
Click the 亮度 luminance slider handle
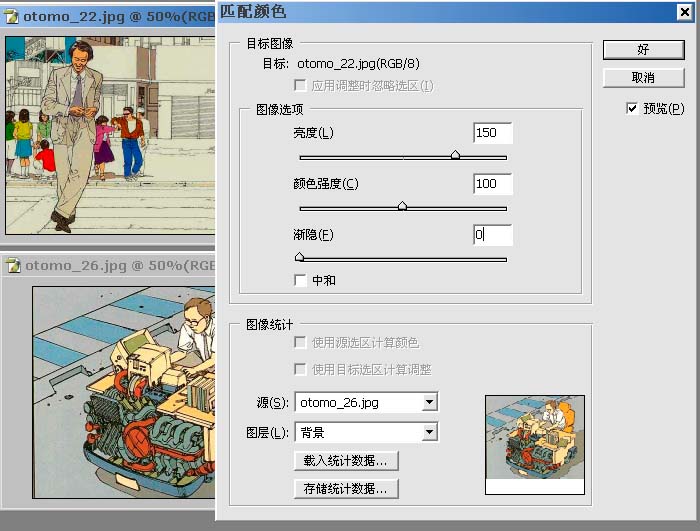455,155
